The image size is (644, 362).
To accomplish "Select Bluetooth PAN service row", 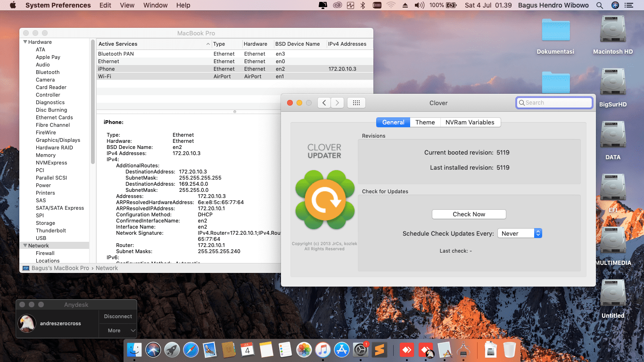I will (x=235, y=54).
